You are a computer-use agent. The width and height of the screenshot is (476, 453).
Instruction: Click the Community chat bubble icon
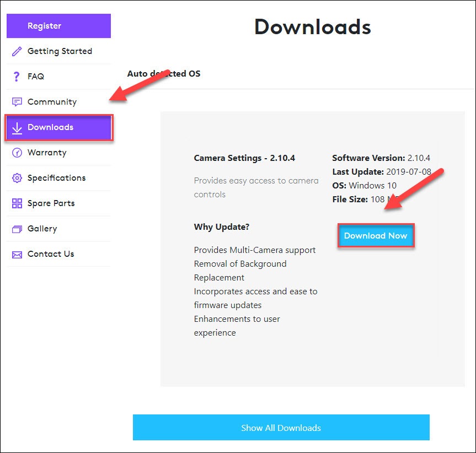pos(17,102)
